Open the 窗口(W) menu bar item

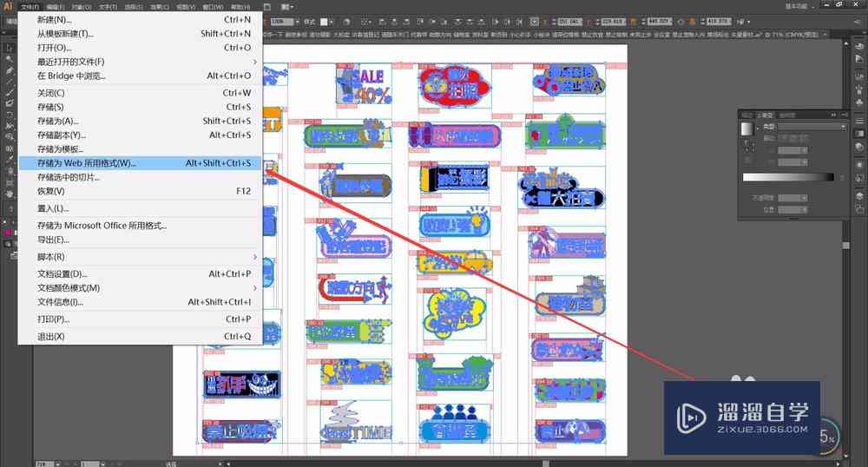213,7
